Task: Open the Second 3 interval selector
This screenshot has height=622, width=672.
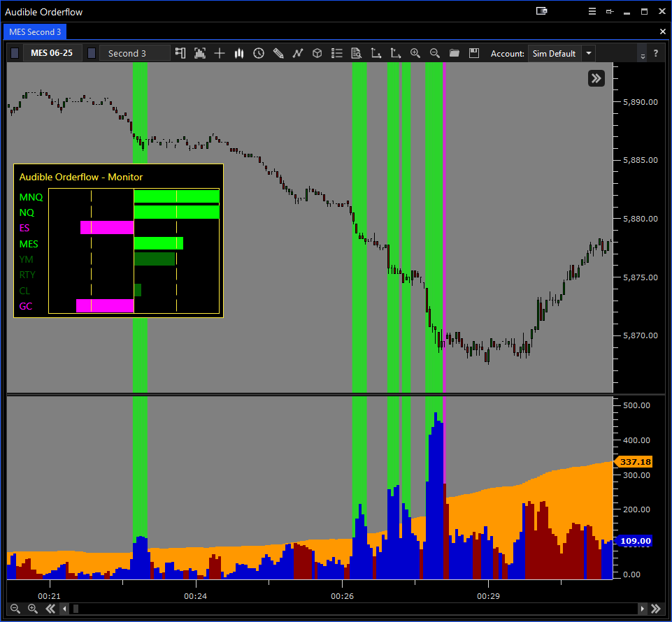Action: point(134,53)
